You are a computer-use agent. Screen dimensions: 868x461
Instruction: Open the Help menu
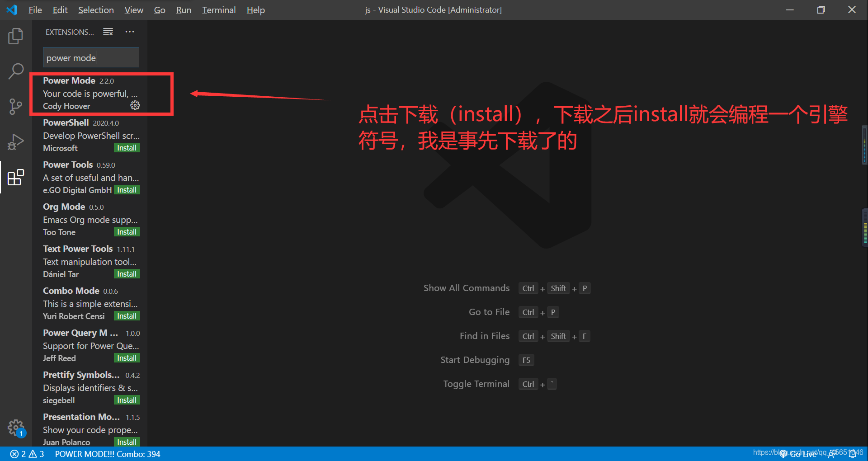[x=255, y=9]
